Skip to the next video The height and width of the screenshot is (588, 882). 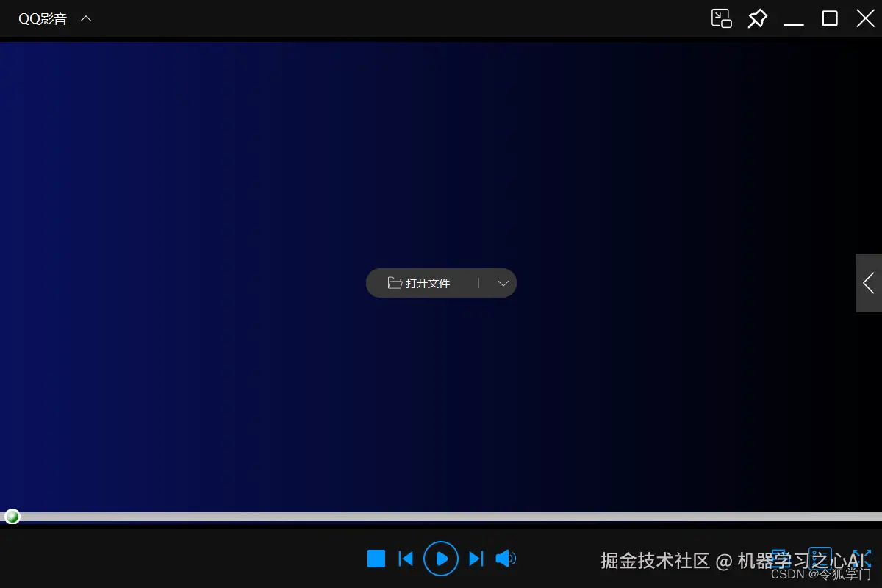click(x=476, y=559)
